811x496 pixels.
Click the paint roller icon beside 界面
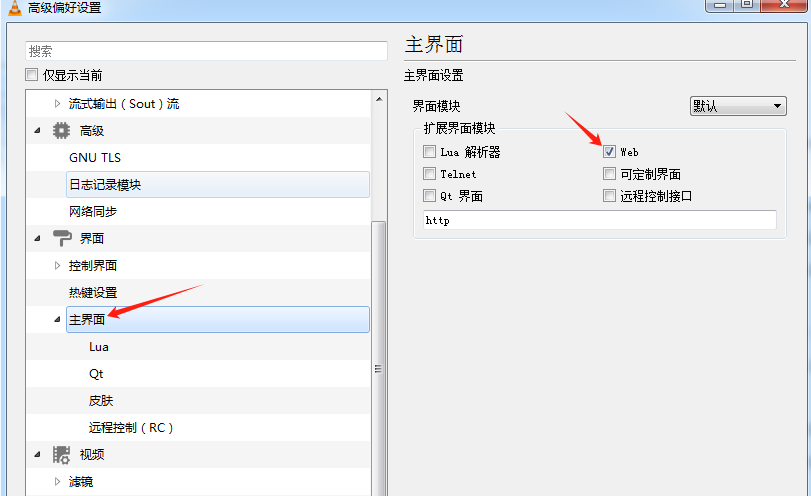[x=62, y=238]
